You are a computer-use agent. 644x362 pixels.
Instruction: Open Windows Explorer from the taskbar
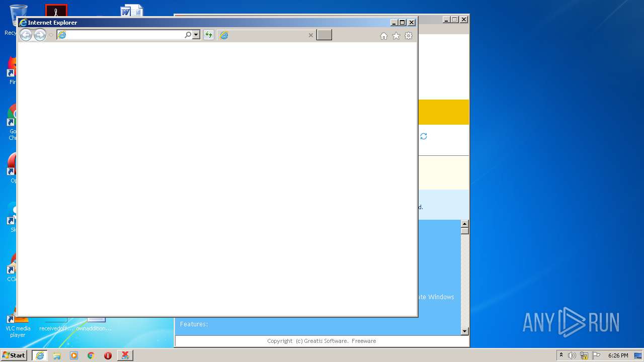tap(57, 355)
